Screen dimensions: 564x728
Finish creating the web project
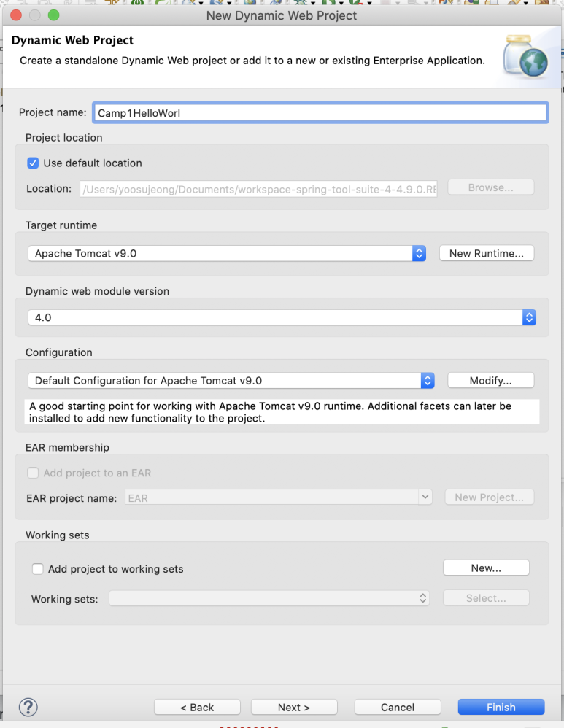501,707
